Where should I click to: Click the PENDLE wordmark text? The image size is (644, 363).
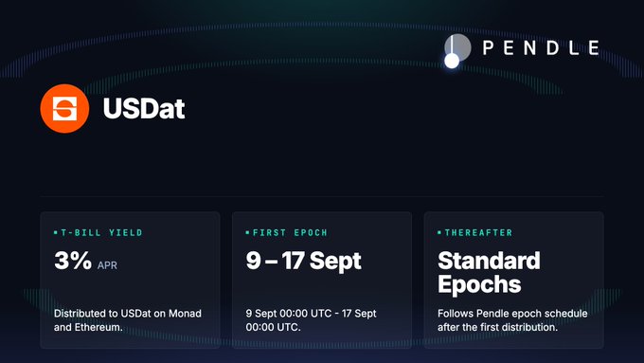tap(541, 47)
